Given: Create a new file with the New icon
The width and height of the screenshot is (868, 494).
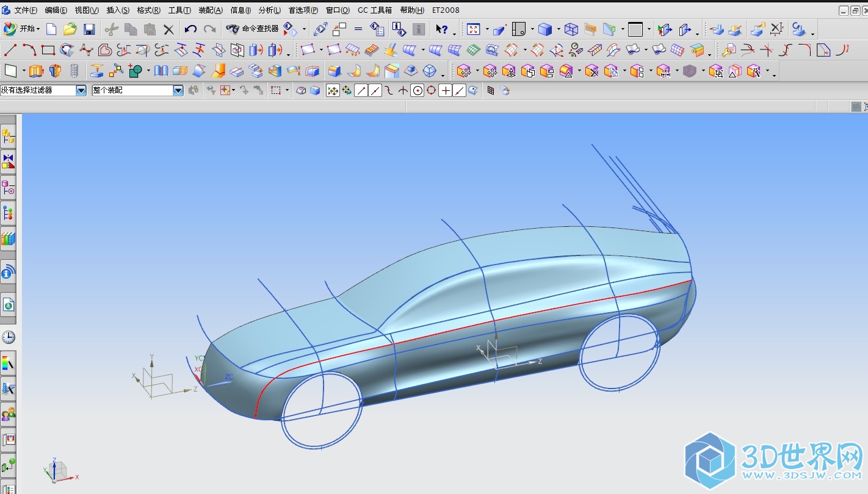Looking at the screenshot, I should pyautogui.click(x=51, y=29).
